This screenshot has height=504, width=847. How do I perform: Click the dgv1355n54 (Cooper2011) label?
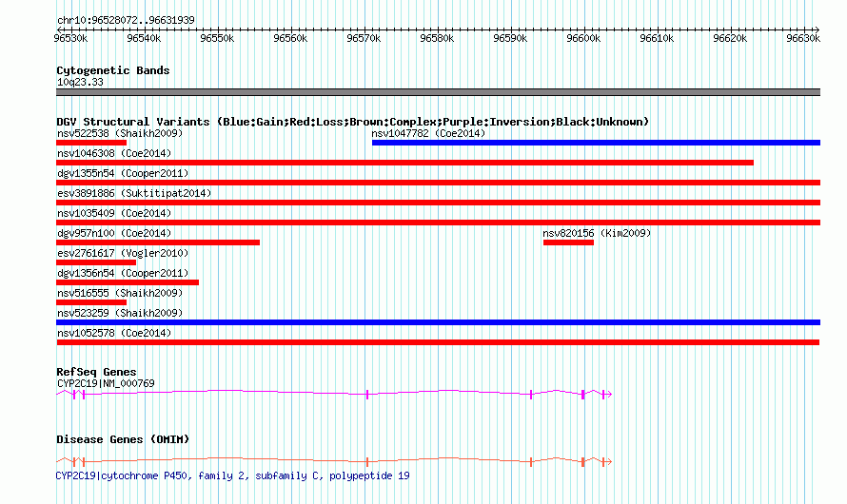123,173
